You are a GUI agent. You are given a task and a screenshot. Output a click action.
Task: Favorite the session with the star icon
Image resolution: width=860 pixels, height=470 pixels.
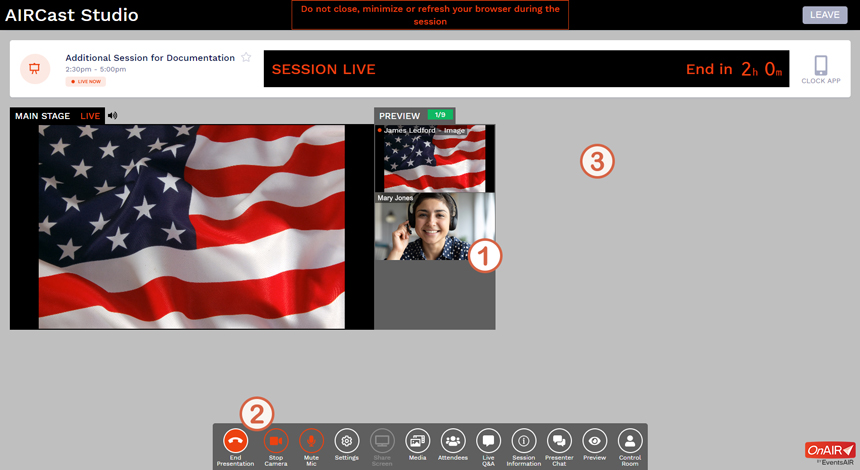coord(246,58)
